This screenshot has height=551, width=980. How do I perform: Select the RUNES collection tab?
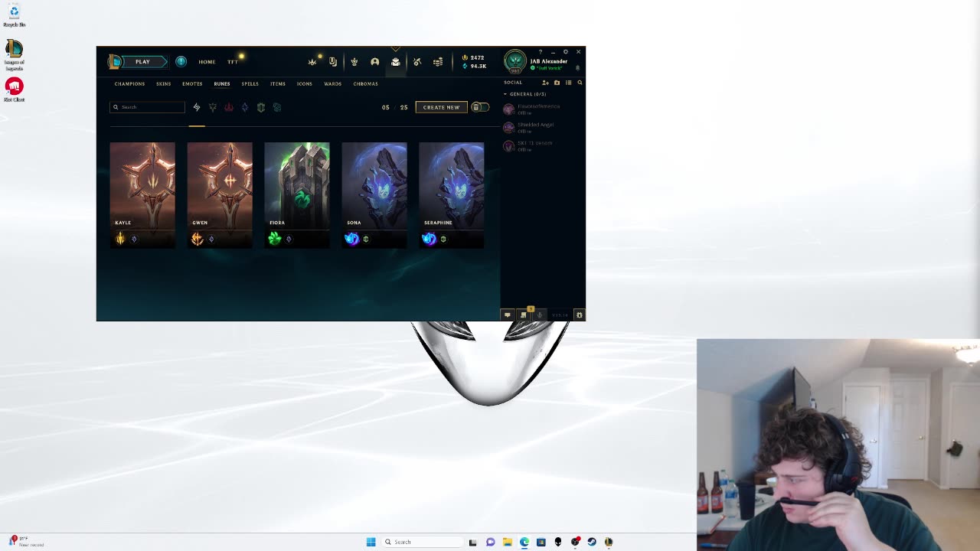point(222,83)
